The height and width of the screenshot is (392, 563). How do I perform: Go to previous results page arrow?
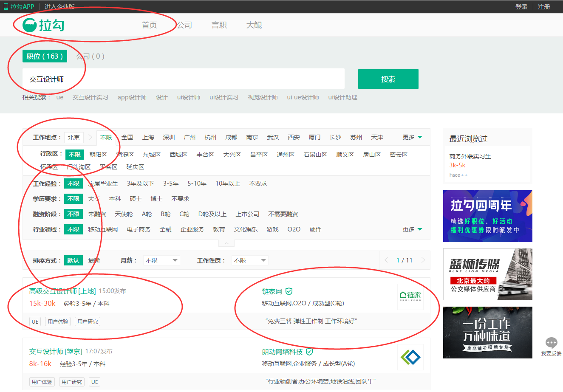tap(386, 260)
